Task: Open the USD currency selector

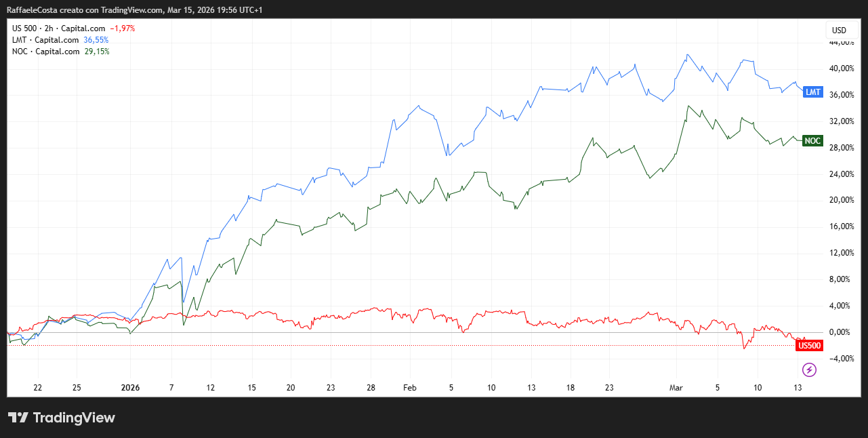Action: click(x=839, y=30)
